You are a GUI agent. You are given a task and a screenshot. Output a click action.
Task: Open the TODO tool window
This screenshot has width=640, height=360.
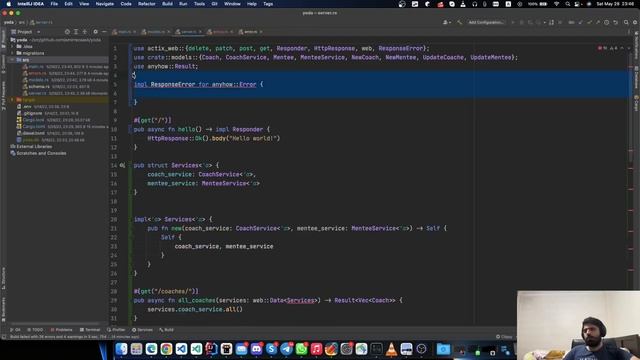[x=35, y=330]
